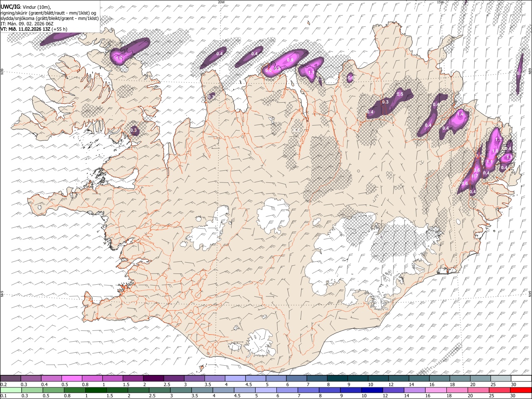Image resolution: width=532 pixels, height=399 pixels.
Task: Click the 'rigning/skúrir' legend description line
Action: pos(48,12)
